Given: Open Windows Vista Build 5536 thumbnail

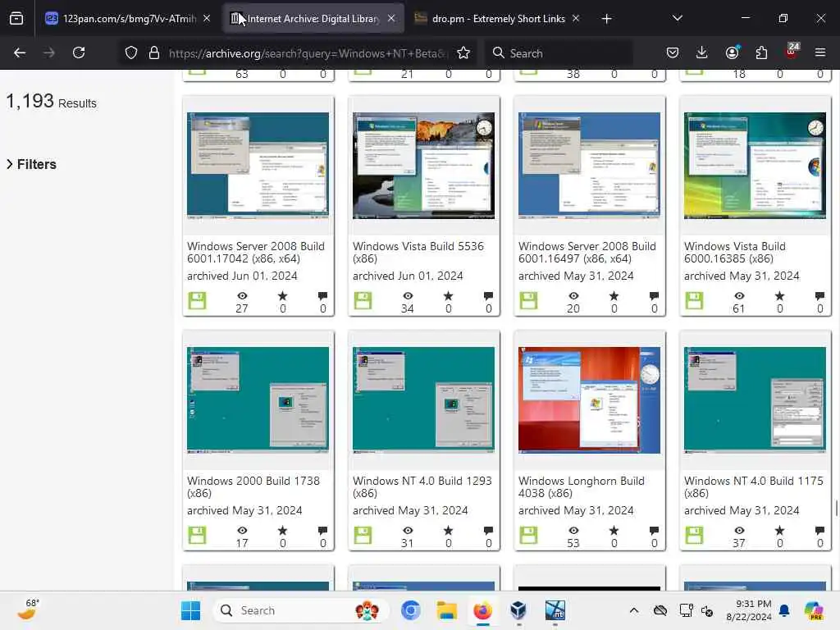Looking at the screenshot, I should tap(423, 166).
